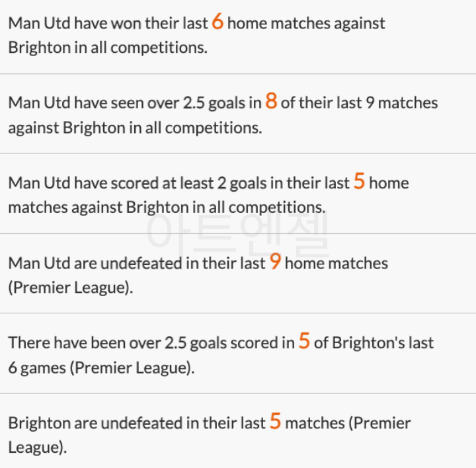Click the orange 9 in Man Utd's undefeated stat
476x468 pixels.
(275, 262)
